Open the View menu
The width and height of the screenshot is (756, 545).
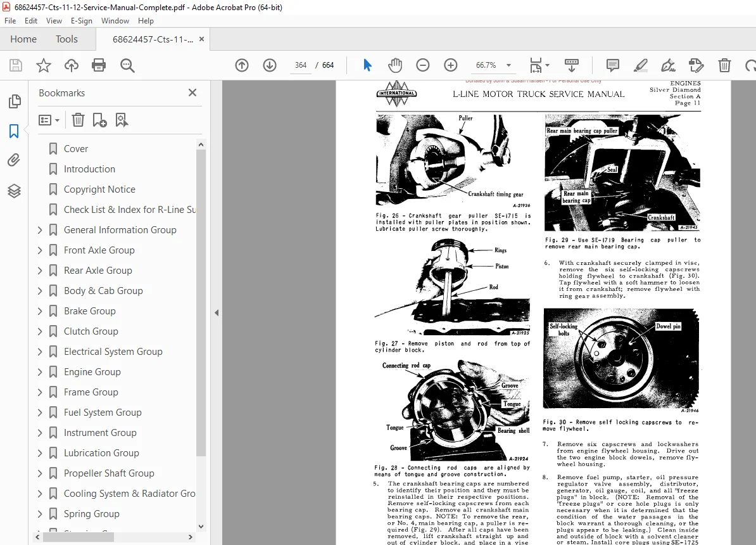coord(54,21)
